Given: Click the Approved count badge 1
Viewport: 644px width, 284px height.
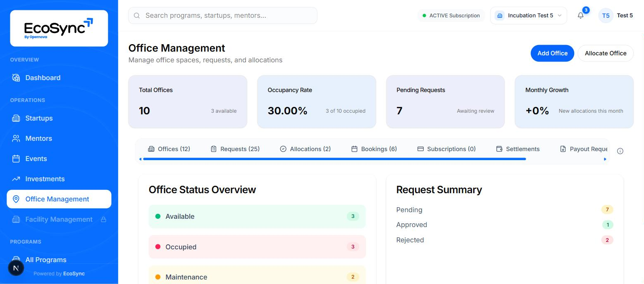Looking at the screenshot, I should point(608,225).
